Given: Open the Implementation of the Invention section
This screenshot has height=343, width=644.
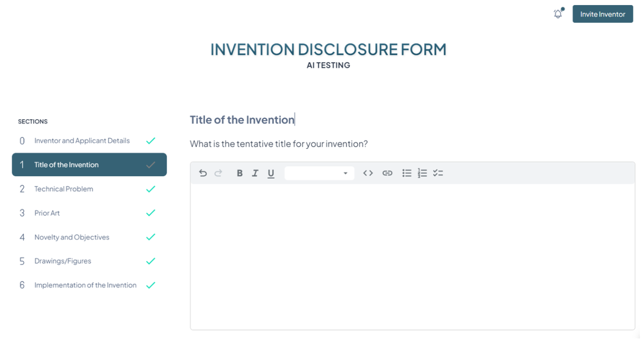Looking at the screenshot, I should 85,285.
